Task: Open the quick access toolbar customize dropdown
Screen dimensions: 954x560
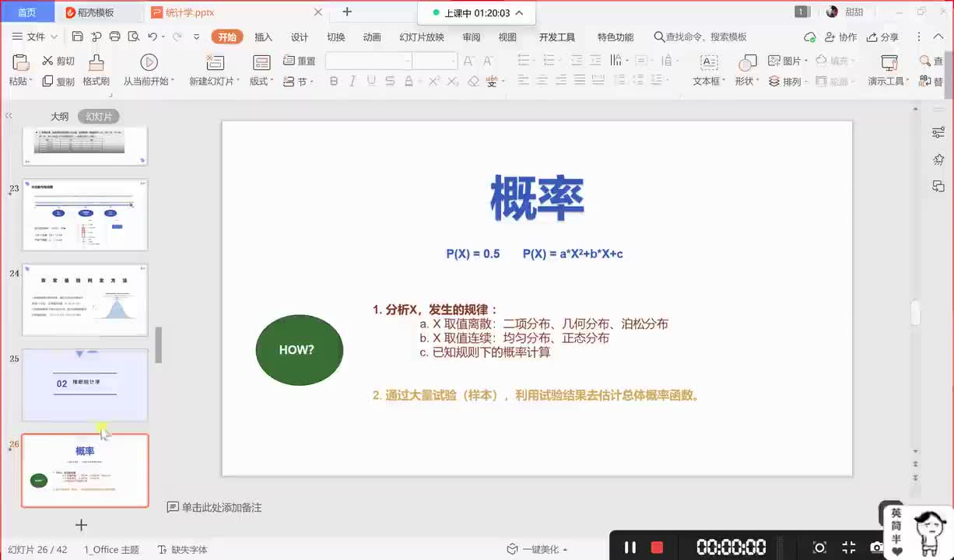Action: [x=196, y=37]
